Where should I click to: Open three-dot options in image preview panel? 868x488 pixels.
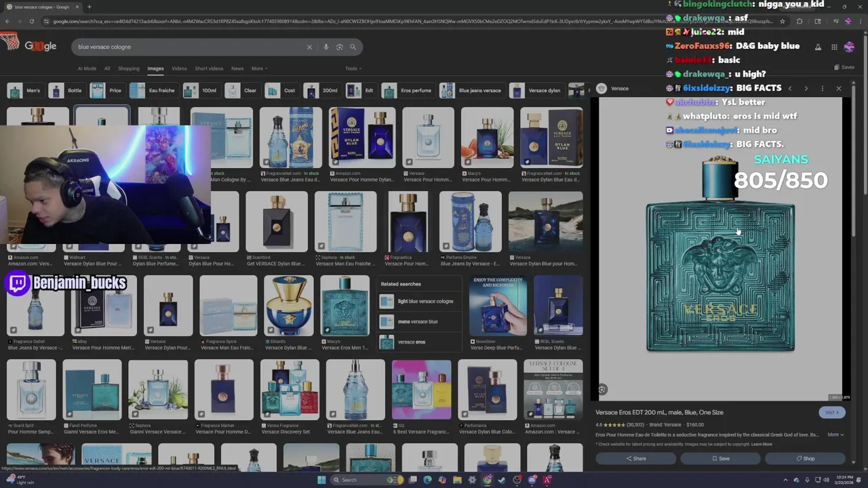tap(822, 88)
